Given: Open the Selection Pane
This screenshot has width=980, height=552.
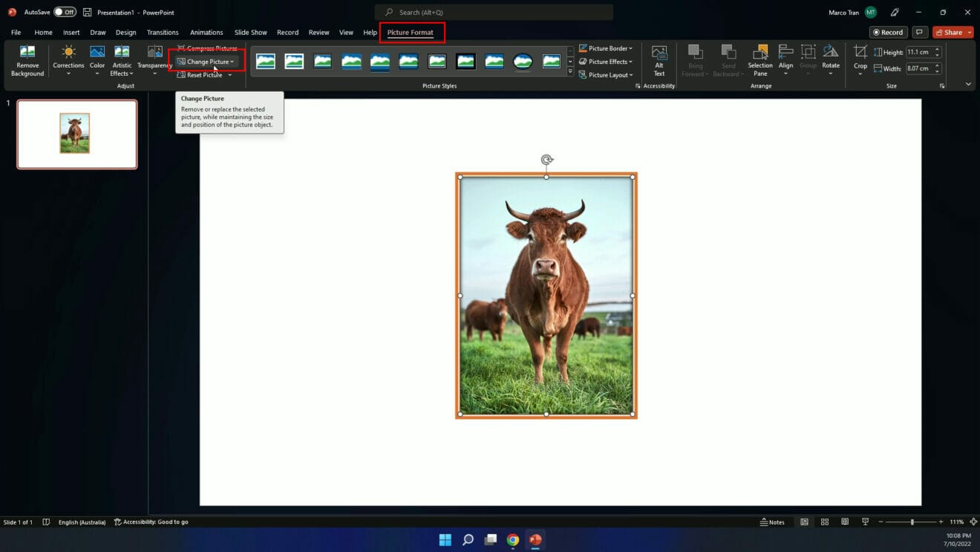Looking at the screenshot, I should click(759, 61).
